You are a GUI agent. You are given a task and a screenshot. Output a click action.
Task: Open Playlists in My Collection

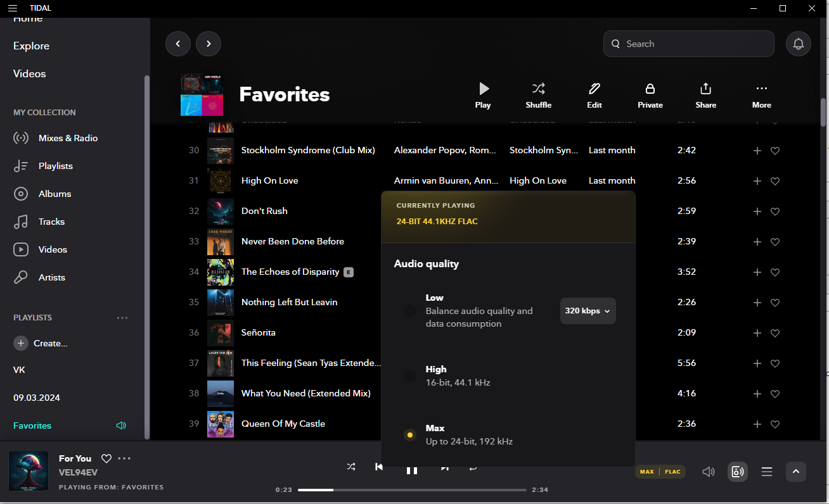coord(43,166)
